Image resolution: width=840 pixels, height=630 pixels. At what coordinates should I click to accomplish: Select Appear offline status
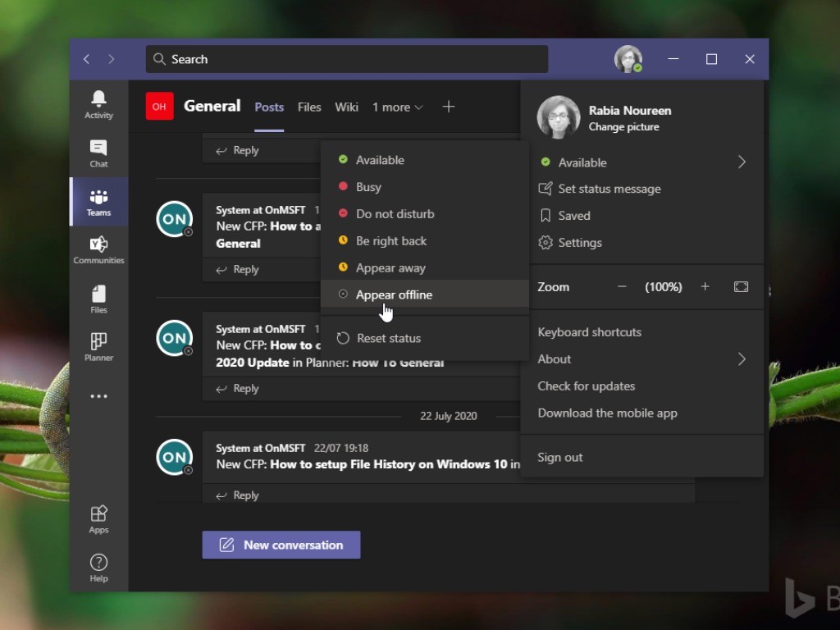pyautogui.click(x=394, y=294)
